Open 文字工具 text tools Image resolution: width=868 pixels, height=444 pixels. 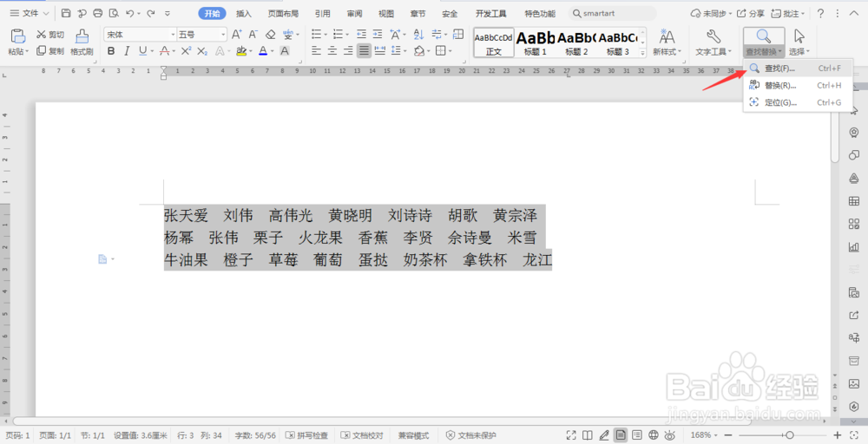pyautogui.click(x=713, y=42)
